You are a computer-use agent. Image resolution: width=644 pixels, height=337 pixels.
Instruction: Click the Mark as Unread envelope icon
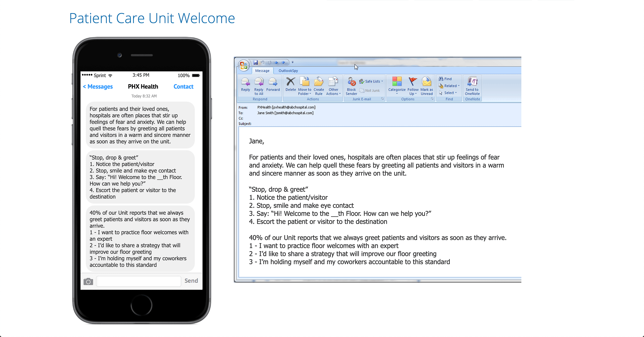coord(427,81)
